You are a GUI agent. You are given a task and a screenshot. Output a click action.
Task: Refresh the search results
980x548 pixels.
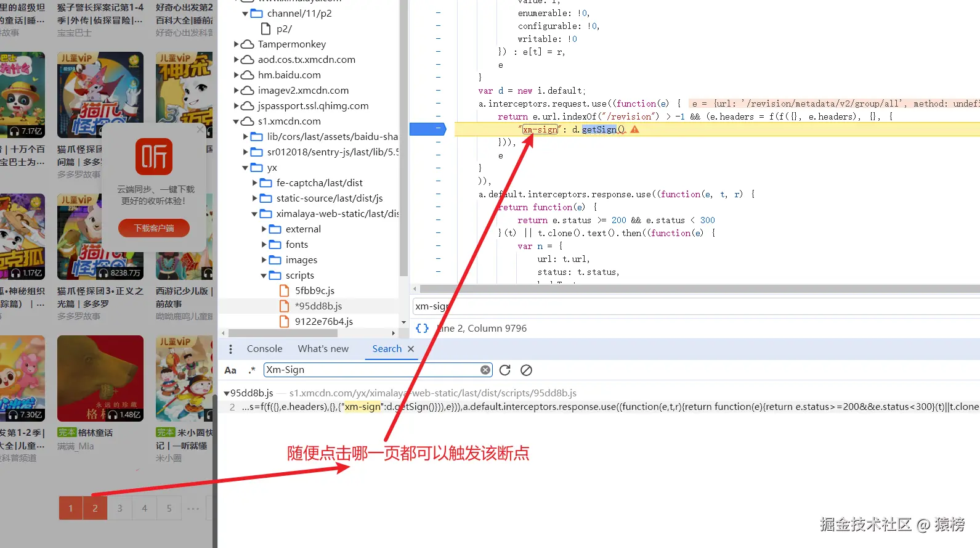505,370
